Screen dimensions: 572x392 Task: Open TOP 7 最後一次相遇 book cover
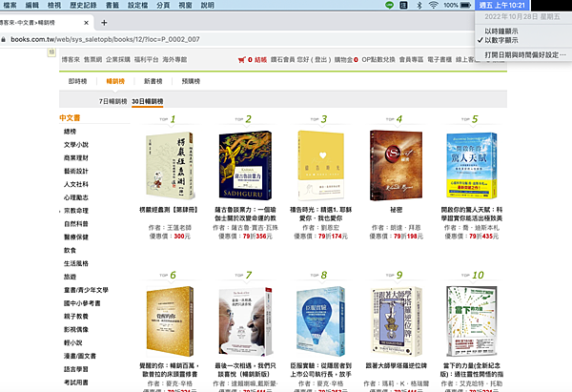[x=245, y=321]
